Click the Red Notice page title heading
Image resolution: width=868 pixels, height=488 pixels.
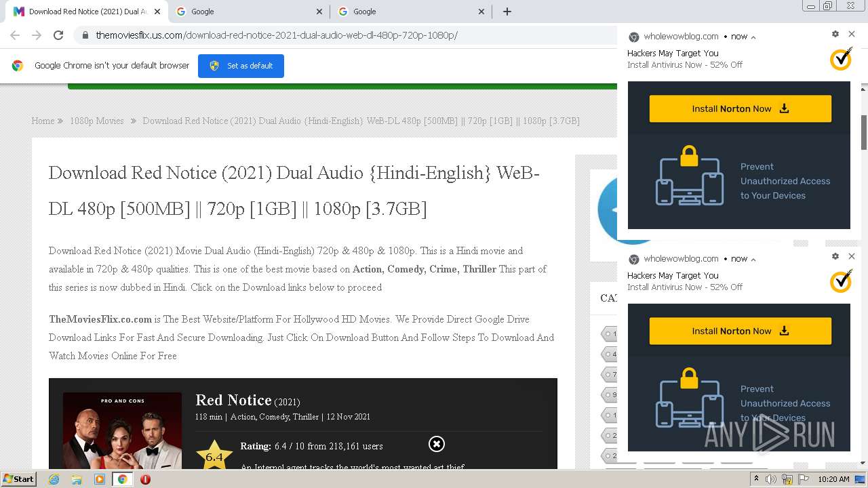[294, 191]
